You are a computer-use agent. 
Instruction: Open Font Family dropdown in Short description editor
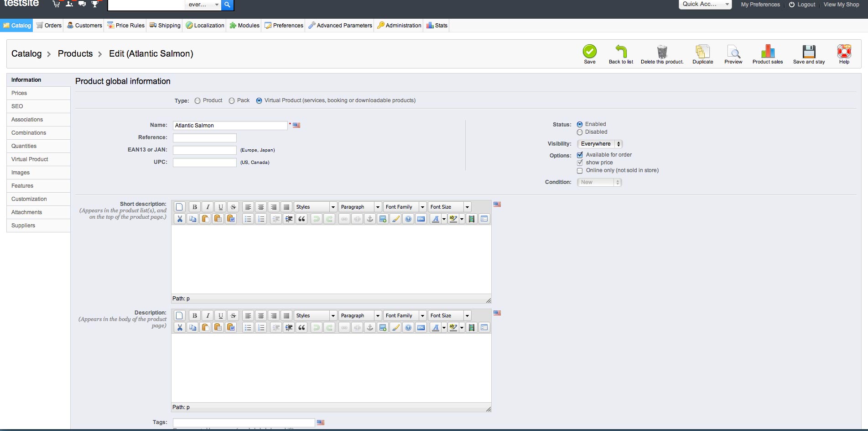click(405, 207)
